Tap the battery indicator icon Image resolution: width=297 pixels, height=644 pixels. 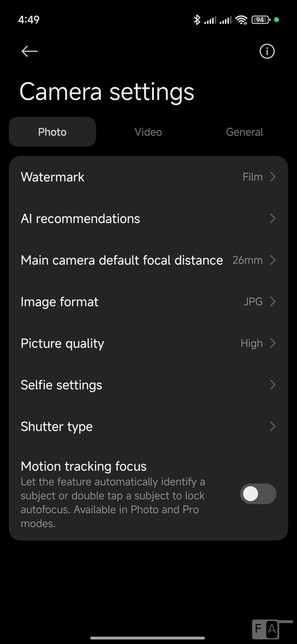[261, 20]
